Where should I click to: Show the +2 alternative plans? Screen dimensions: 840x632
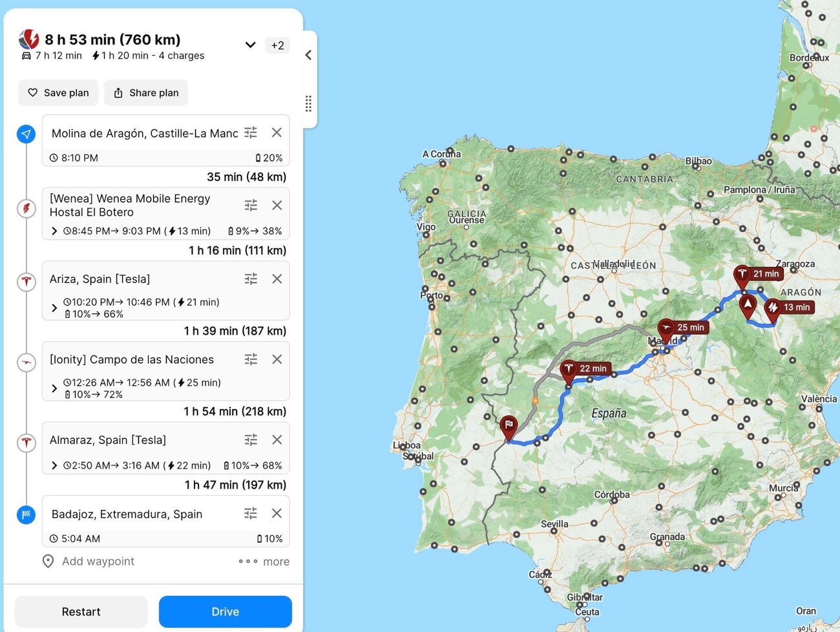pyautogui.click(x=277, y=46)
